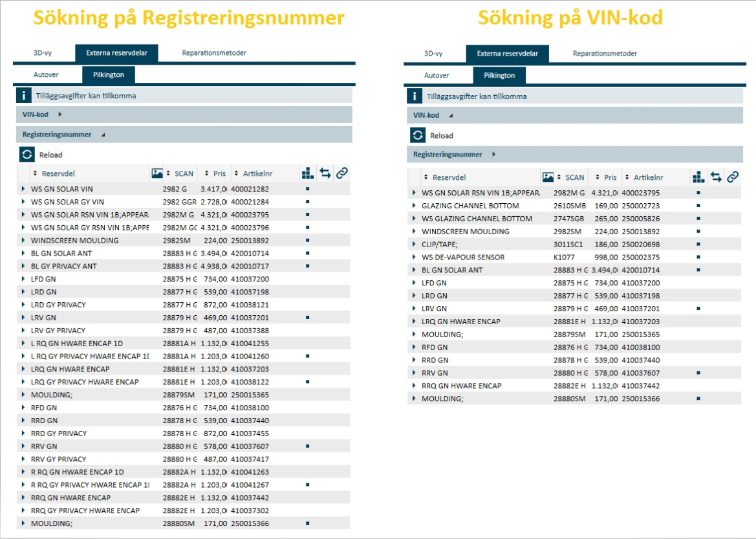Click the info icon in the left panel
Screen dimensions: 756x539
point(24,96)
